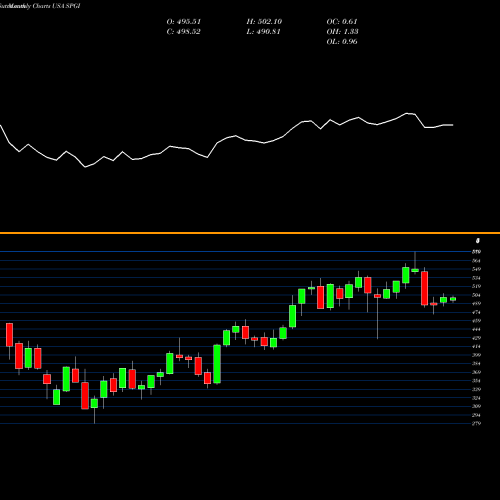Click the OH: 1.33 value
Screen dimensions: 500x500
point(342,32)
